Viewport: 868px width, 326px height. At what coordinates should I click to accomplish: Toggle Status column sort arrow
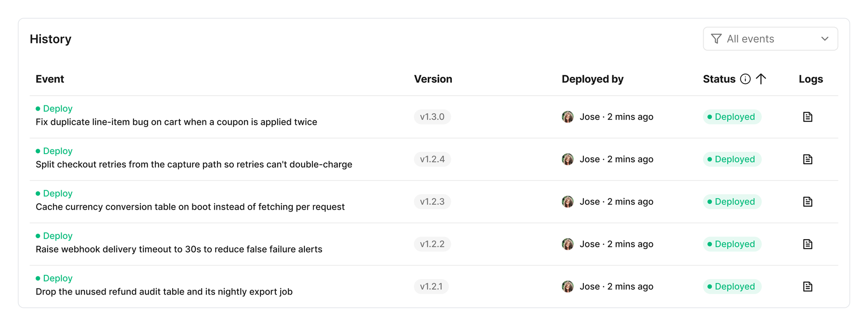coord(761,79)
